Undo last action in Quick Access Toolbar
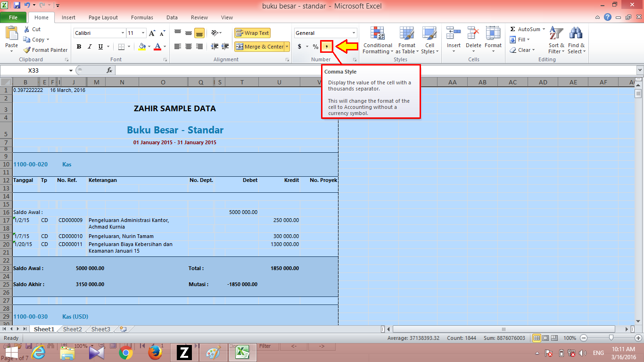 click(27, 6)
